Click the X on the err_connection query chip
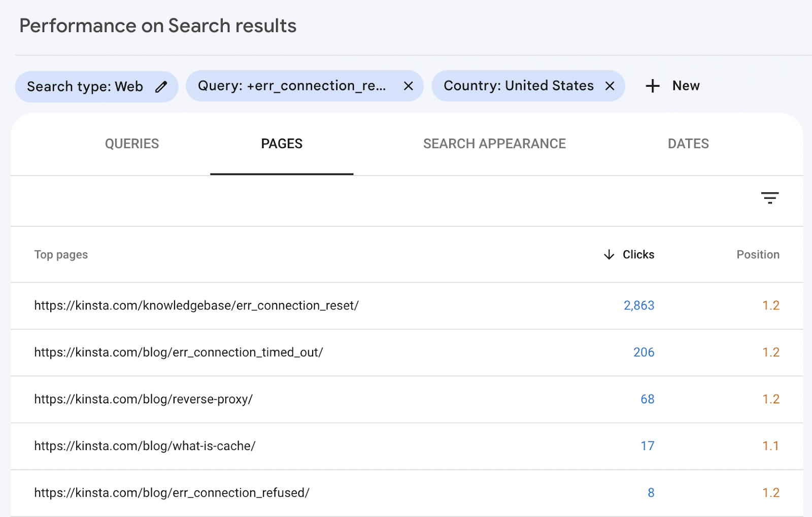Screen dimensions: 812x517 click(x=408, y=86)
